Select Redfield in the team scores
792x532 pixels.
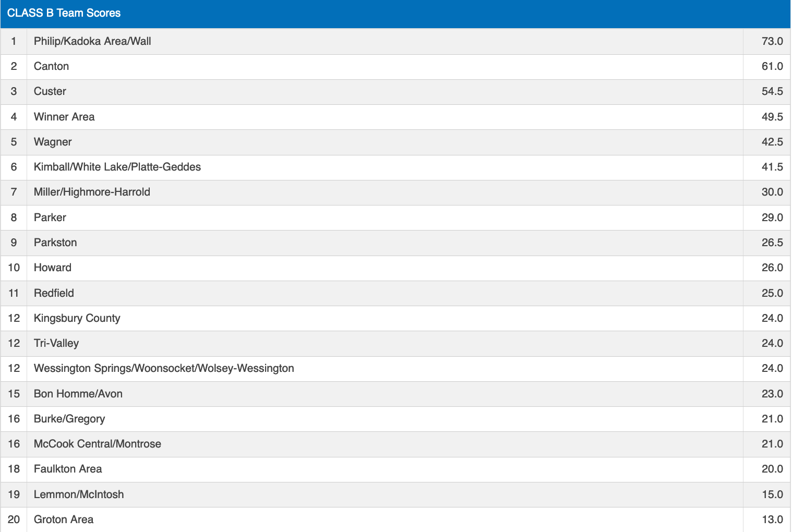coord(54,293)
